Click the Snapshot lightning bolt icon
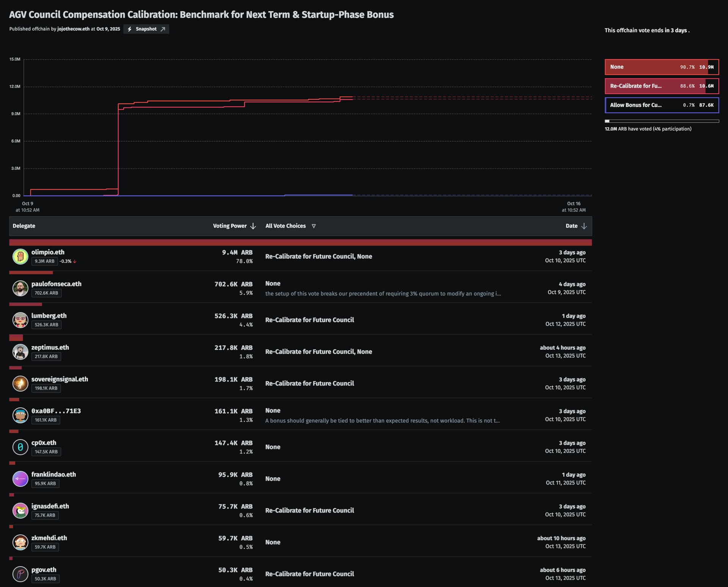The width and height of the screenshot is (728, 587). tap(130, 29)
